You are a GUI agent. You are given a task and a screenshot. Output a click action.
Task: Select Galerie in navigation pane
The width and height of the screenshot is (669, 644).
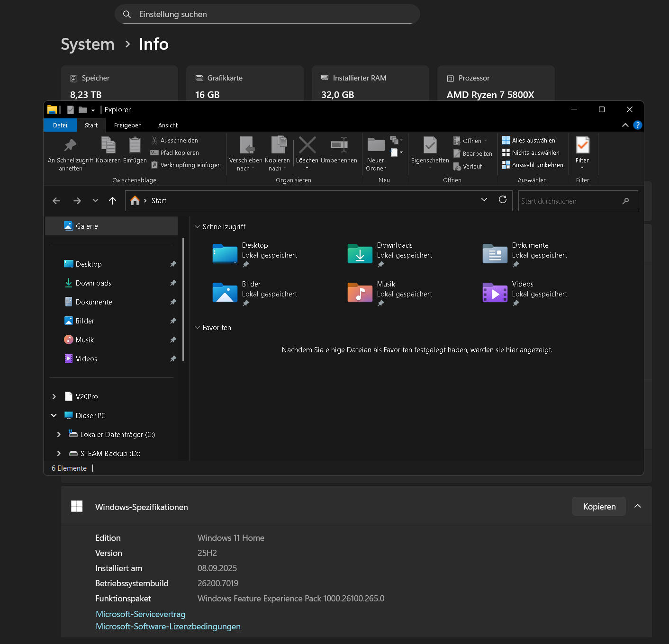pyautogui.click(x=112, y=226)
